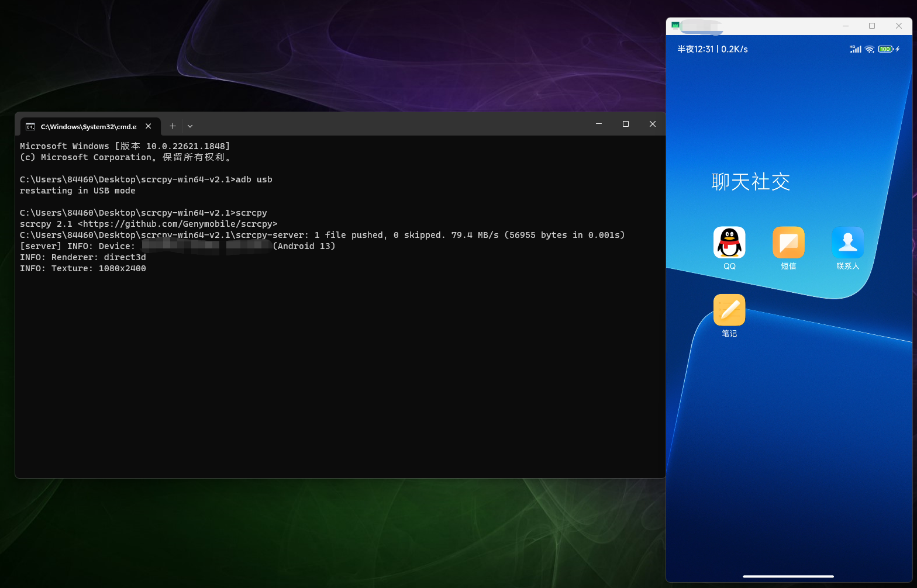Tap the 0.2K/s network speed indicator
Screen dimensions: 917x588
point(735,49)
